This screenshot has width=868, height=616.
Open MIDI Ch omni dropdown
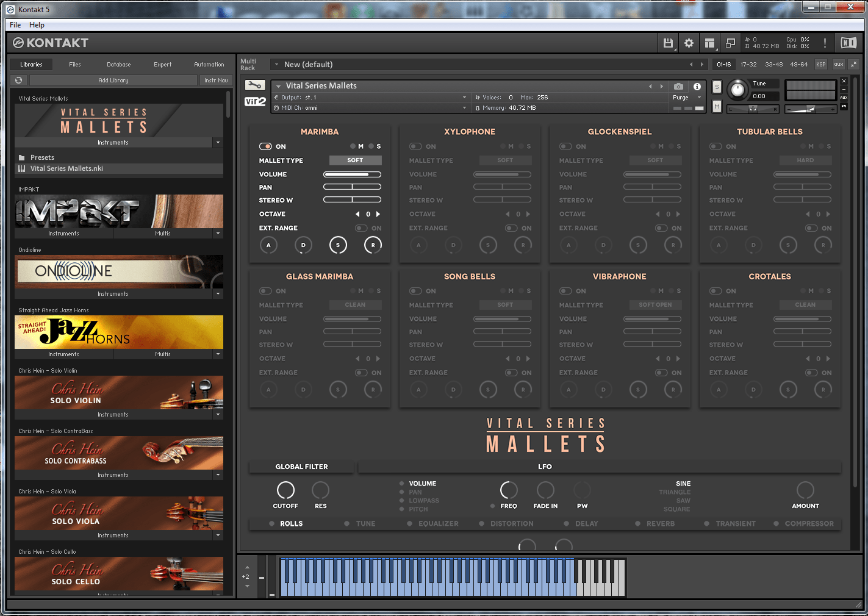(370, 107)
